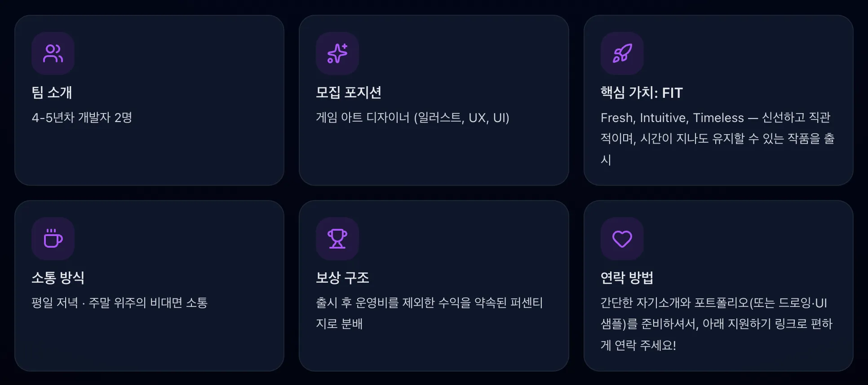Select the 핵심 가치: FIT title text
Screen dimensions: 868x385
click(641, 93)
